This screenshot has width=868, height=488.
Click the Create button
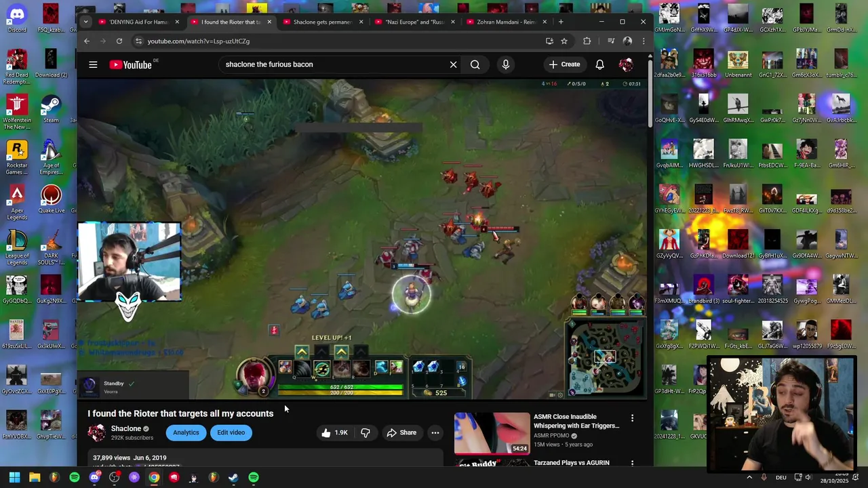click(x=565, y=64)
